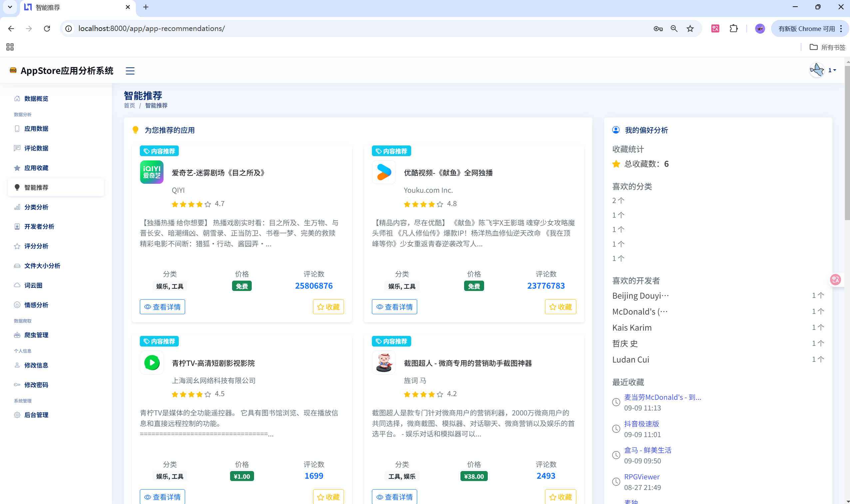
Task: Click the 开发者分析 sidebar icon
Action: (x=17, y=226)
